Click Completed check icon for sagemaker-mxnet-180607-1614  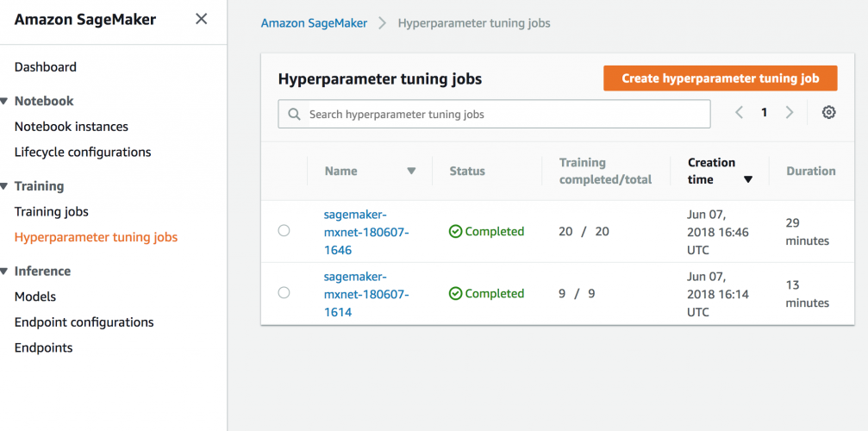pyautogui.click(x=455, y=294)
